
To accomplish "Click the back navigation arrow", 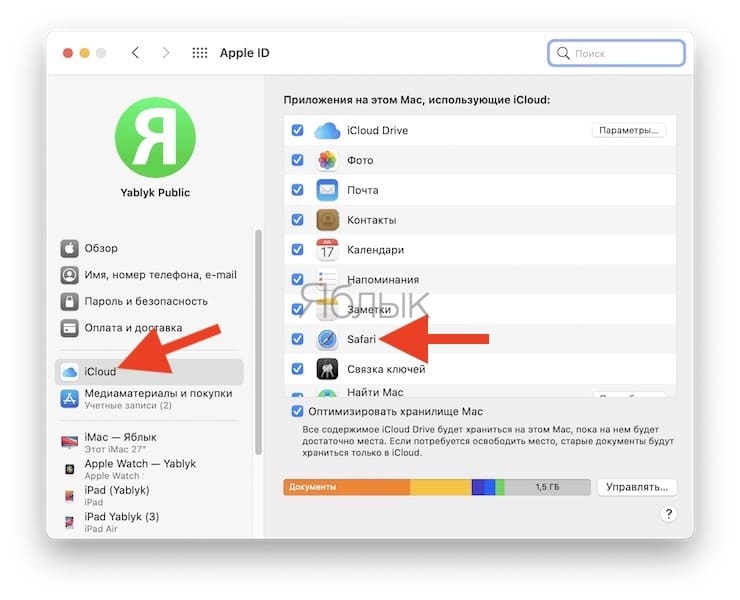I will pos(135,53).
